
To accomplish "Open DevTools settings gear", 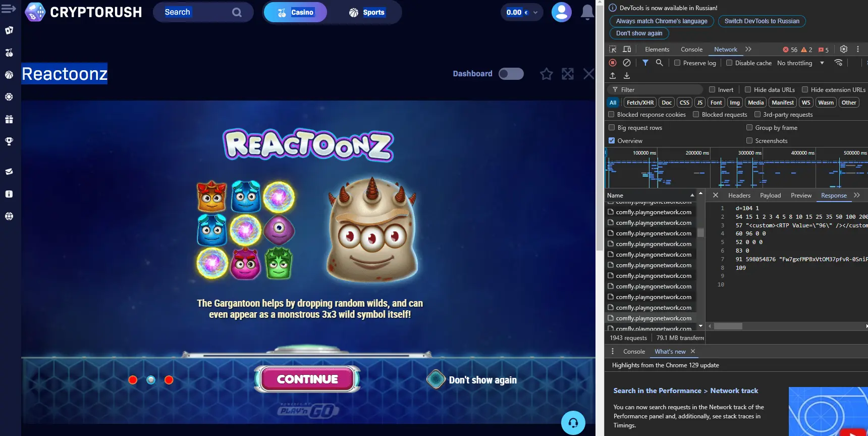I will [x=844, y=49].
